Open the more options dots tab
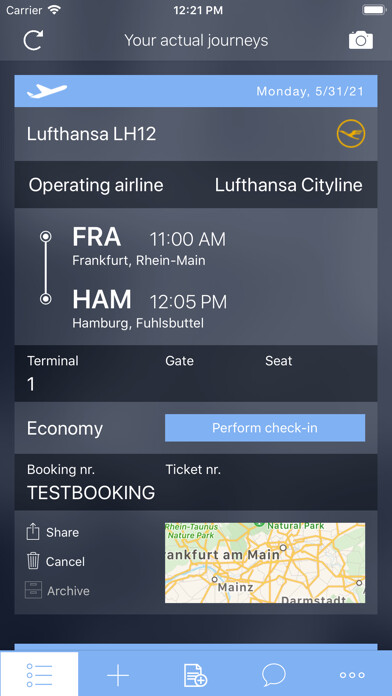 tap(352, 675)
